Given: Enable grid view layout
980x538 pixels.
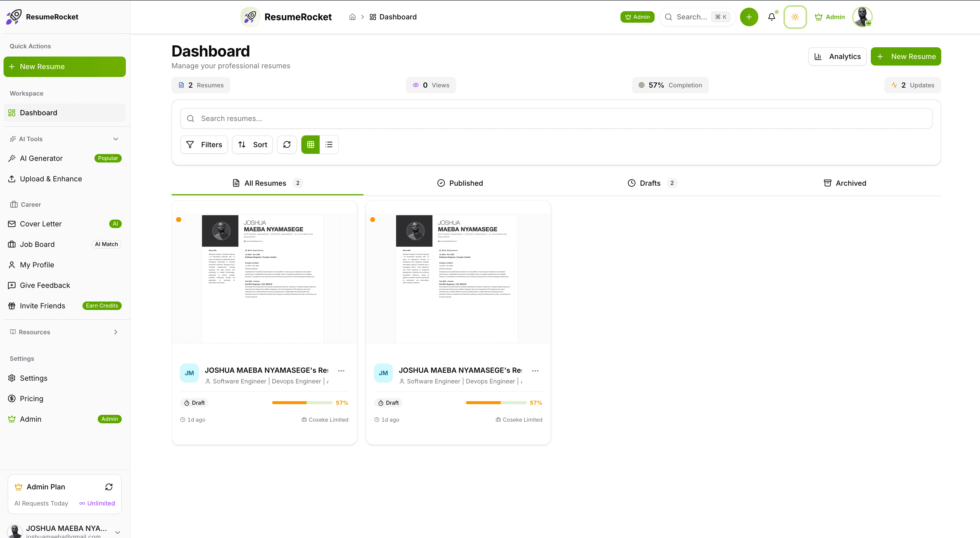Looking at the screenshot, I should (x=310, y=144).
